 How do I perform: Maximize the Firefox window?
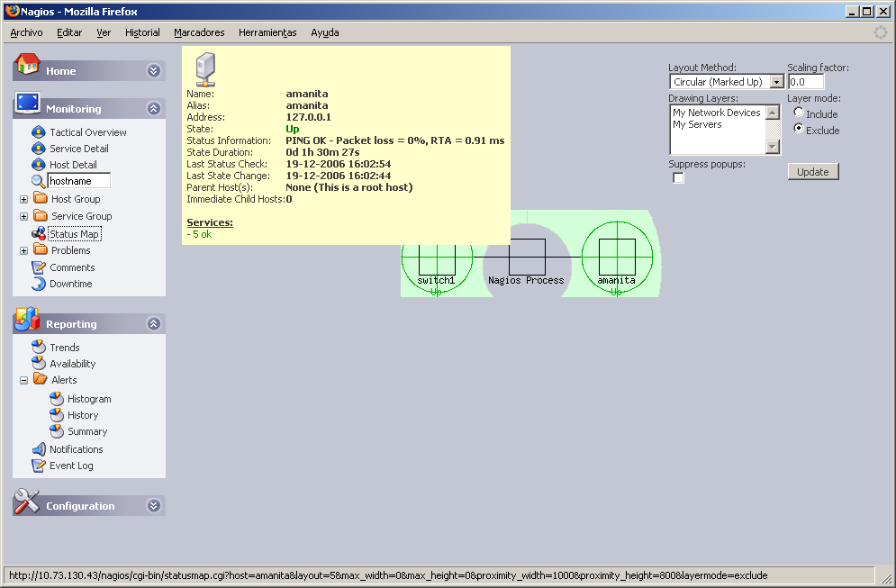coord(867,12)
